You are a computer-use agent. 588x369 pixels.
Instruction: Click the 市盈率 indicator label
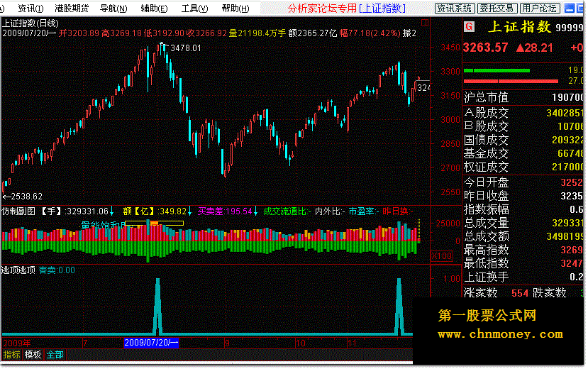click(364, 211)
